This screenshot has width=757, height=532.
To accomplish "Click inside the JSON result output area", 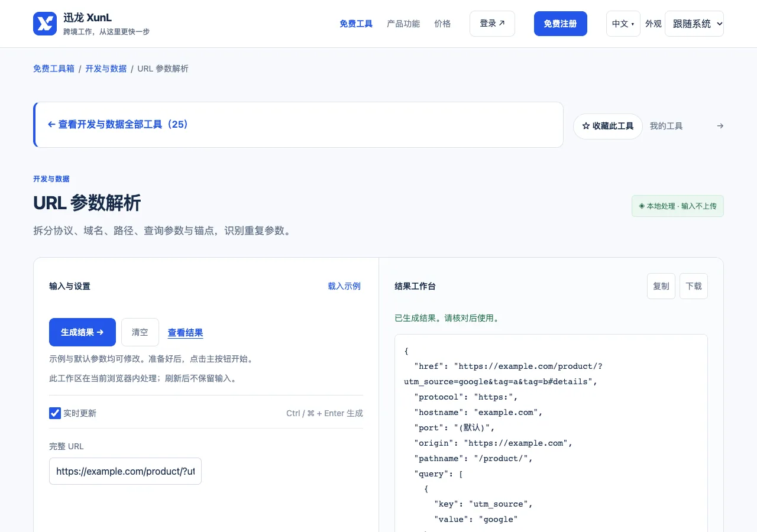I will click(x=551, y=434).
